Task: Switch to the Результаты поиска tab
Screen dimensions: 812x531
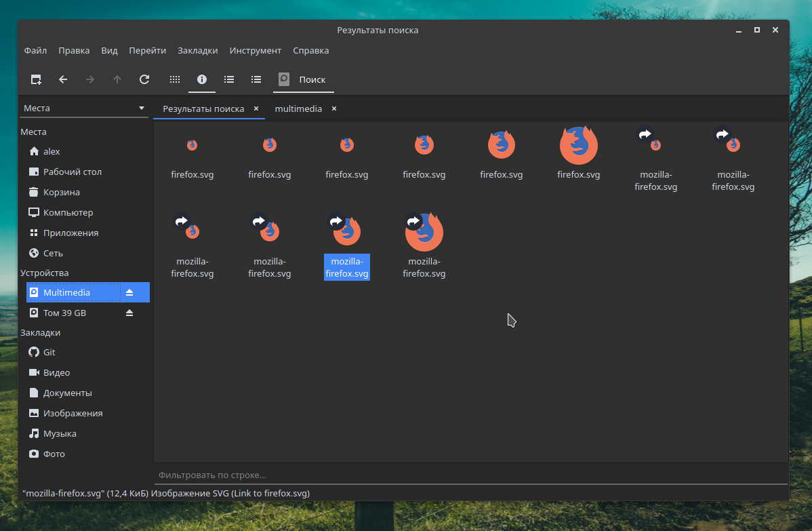Action: (x=203, y=109)
